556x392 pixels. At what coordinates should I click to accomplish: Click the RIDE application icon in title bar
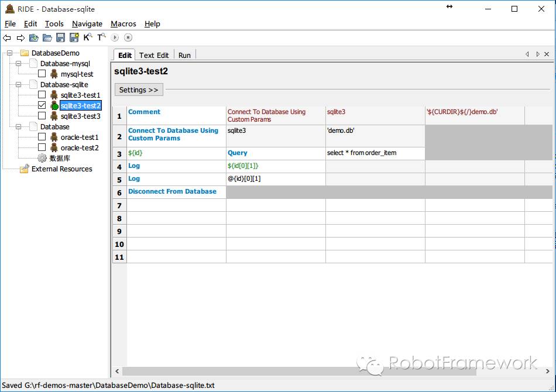10,9
